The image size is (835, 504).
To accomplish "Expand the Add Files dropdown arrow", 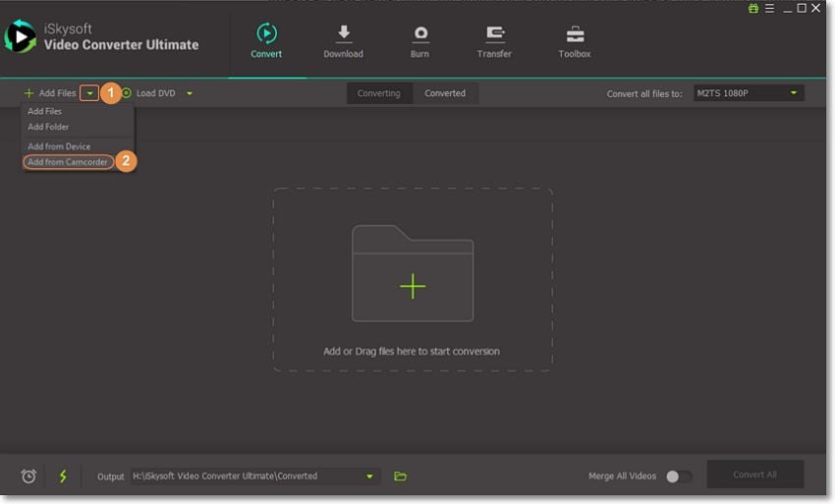I will (x=89, y=93).
